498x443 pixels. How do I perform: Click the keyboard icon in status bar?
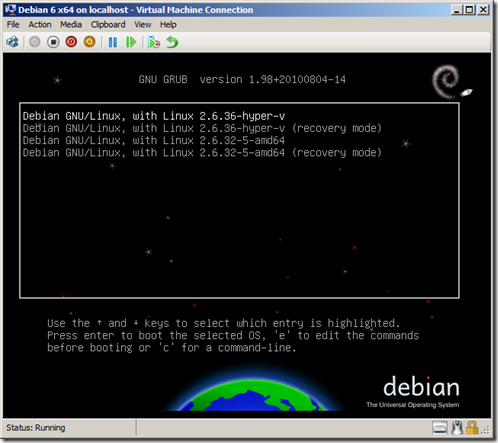[440, 428]
